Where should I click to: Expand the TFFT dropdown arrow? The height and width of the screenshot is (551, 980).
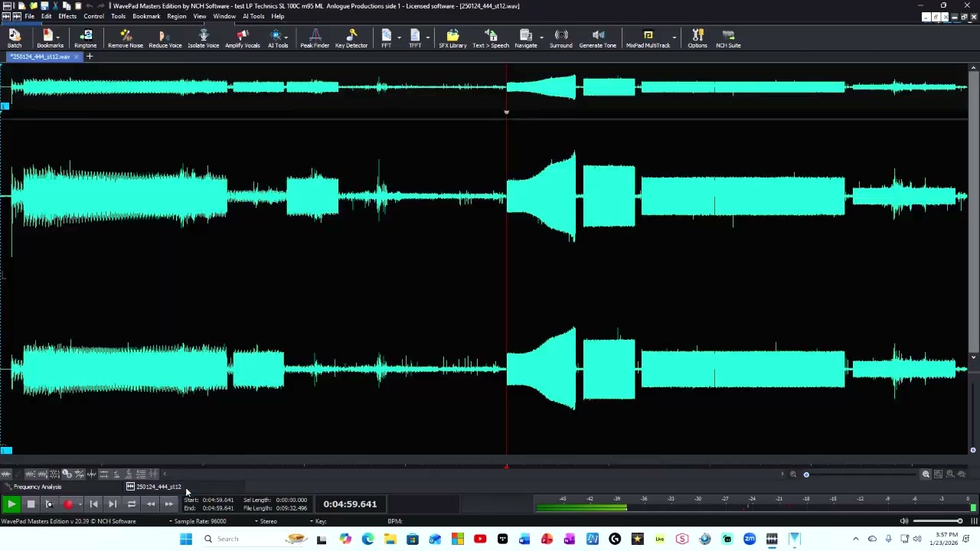point(428,37)
